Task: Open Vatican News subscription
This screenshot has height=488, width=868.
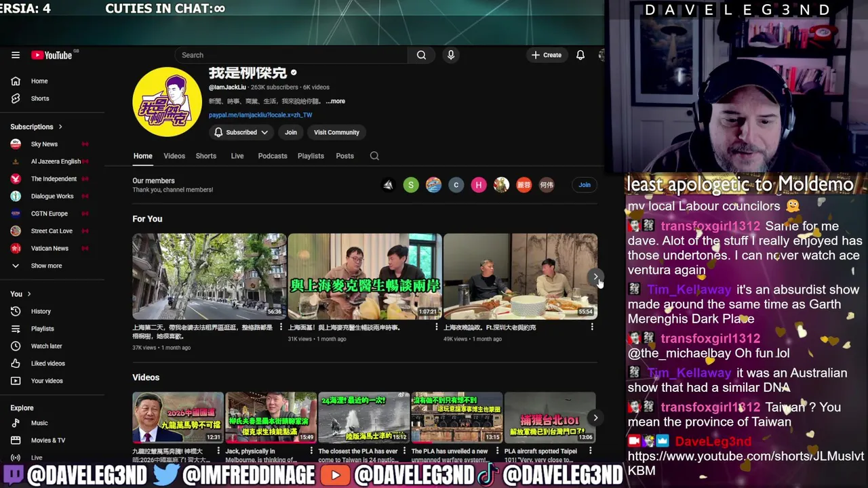Action: coord(50,248)
